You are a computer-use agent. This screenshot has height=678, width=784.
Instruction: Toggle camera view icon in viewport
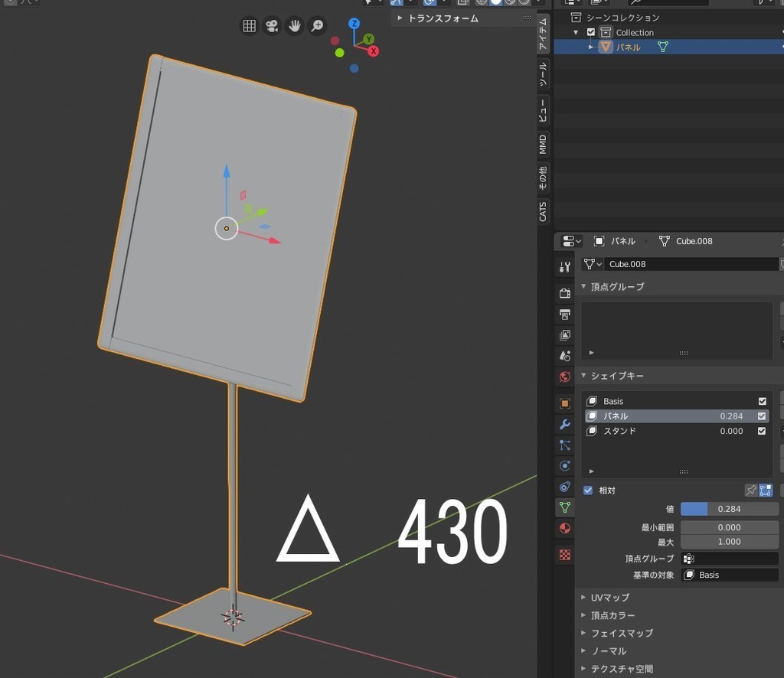tap(272, 25)
